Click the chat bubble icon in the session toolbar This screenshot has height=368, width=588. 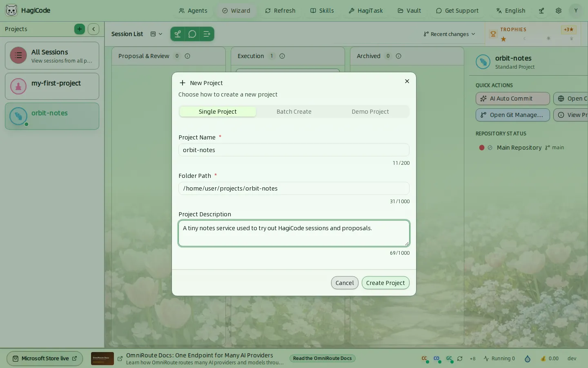point(192,34)
